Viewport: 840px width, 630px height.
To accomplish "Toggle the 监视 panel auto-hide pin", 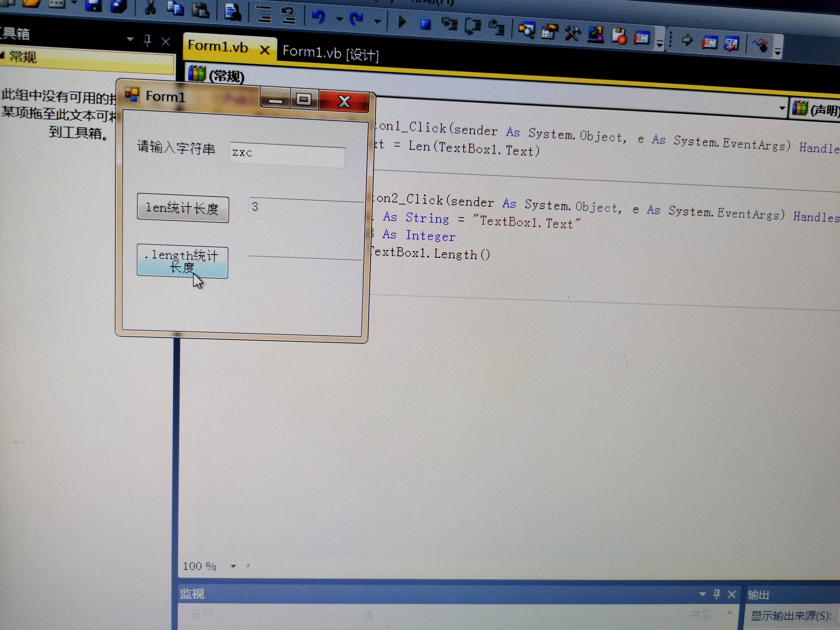I will (717, 594).
